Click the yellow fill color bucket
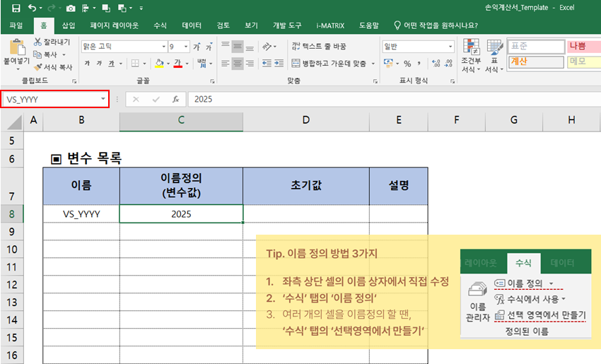The width and height of the screenshot is (601, 364). point(158,63)
